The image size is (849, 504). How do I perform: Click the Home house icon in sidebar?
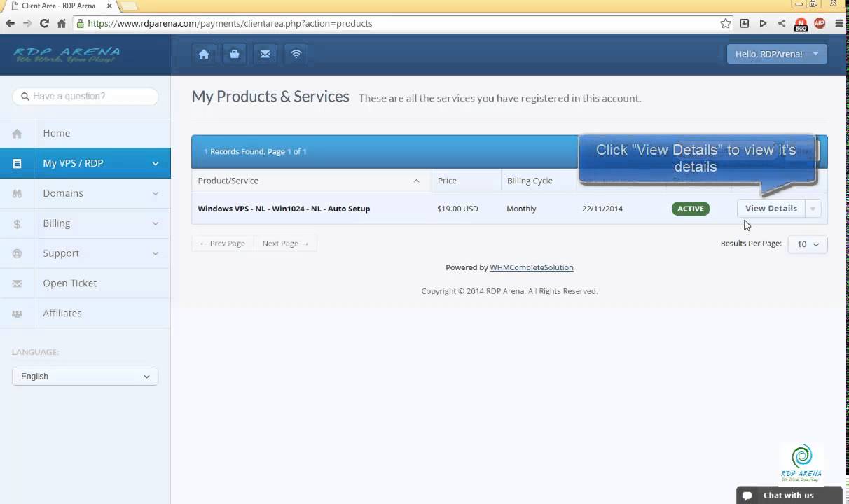17,133
